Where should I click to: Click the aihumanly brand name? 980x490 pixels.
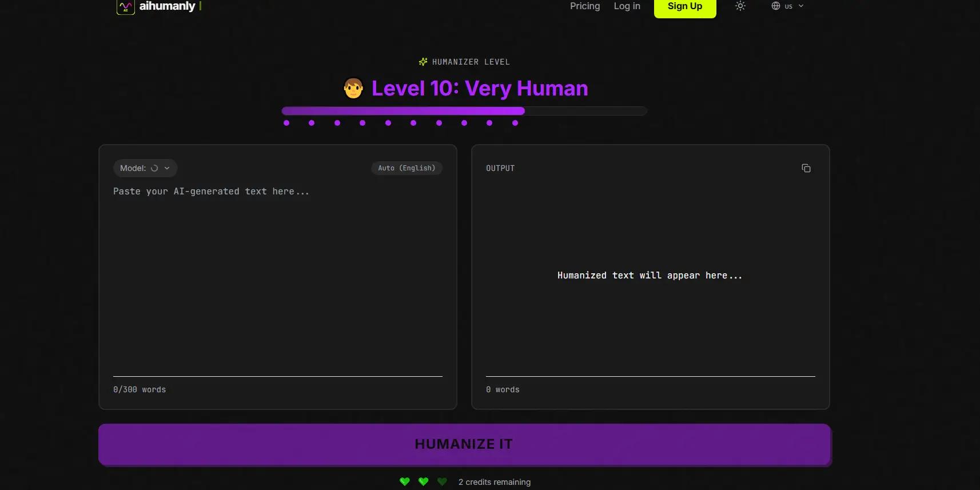coord(168,6)
